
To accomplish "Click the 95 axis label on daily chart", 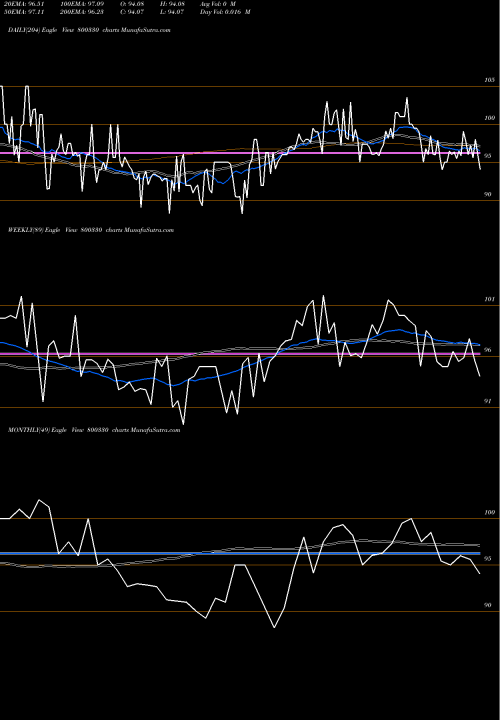I will pyautogui.click(x=488, y=156).
